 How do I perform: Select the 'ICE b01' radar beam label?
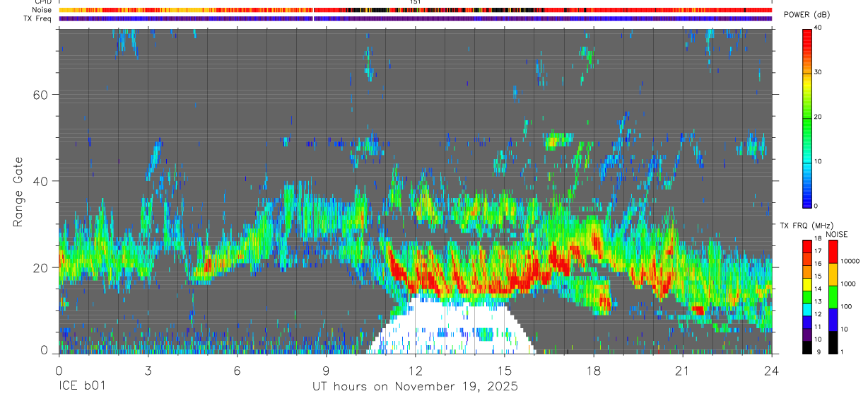[x=82, y=387]
